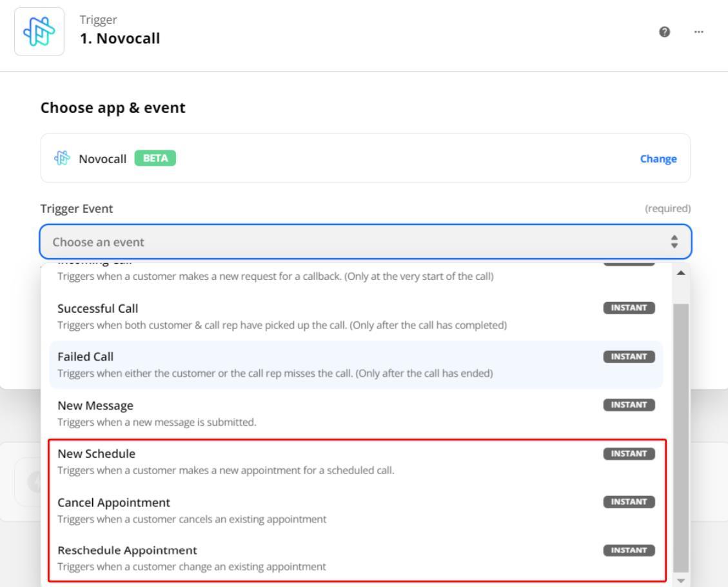The image size is (728, 587).
Task: Select the New Message event
Action: coord(356,413)
